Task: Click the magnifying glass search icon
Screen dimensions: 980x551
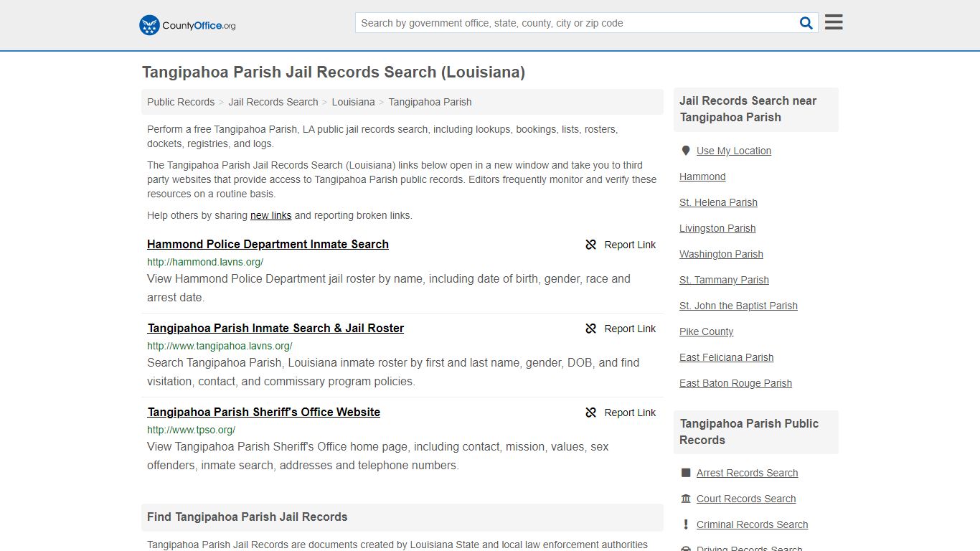Action: coord(806,23)
